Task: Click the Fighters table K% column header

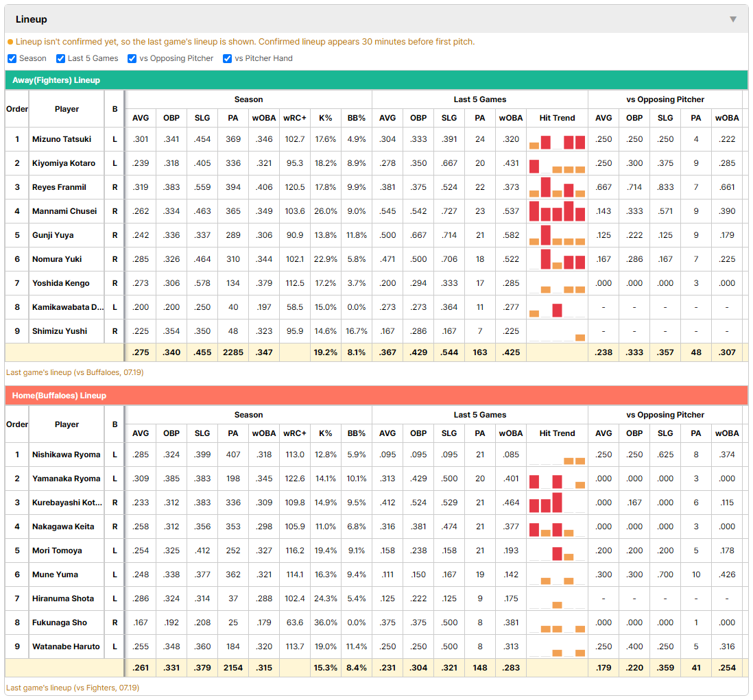Action: [326, 118]
